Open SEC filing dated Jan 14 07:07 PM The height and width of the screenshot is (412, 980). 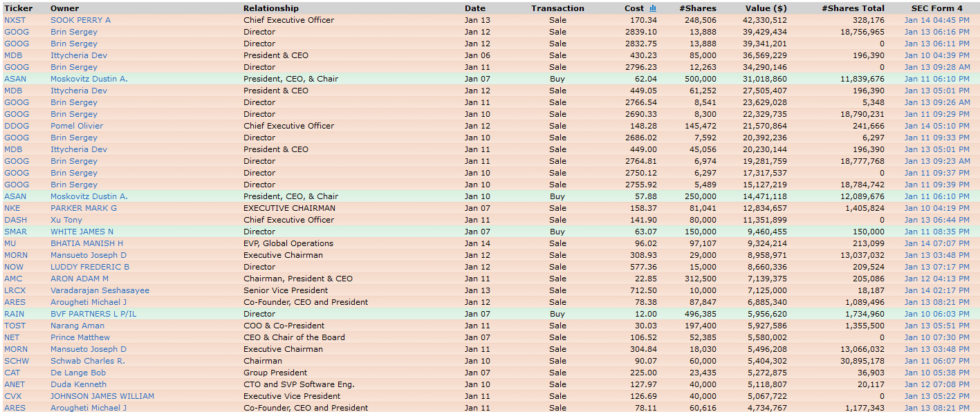936,243
